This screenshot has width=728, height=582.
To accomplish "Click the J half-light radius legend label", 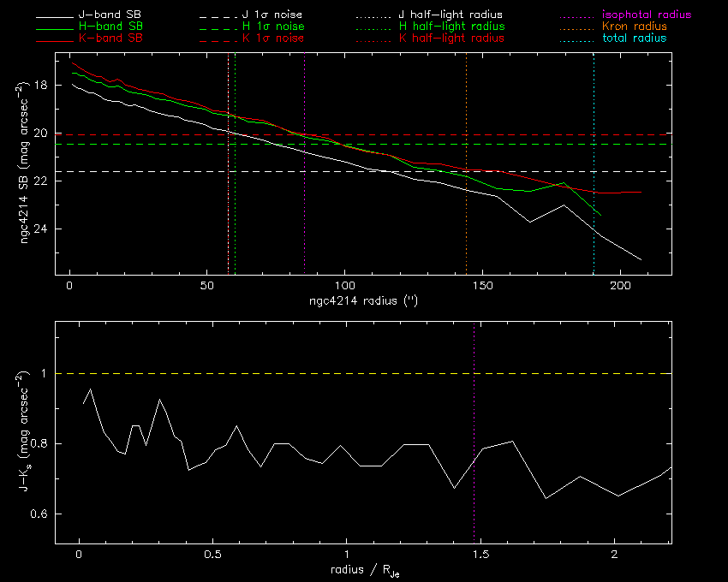I will point(451,15).
